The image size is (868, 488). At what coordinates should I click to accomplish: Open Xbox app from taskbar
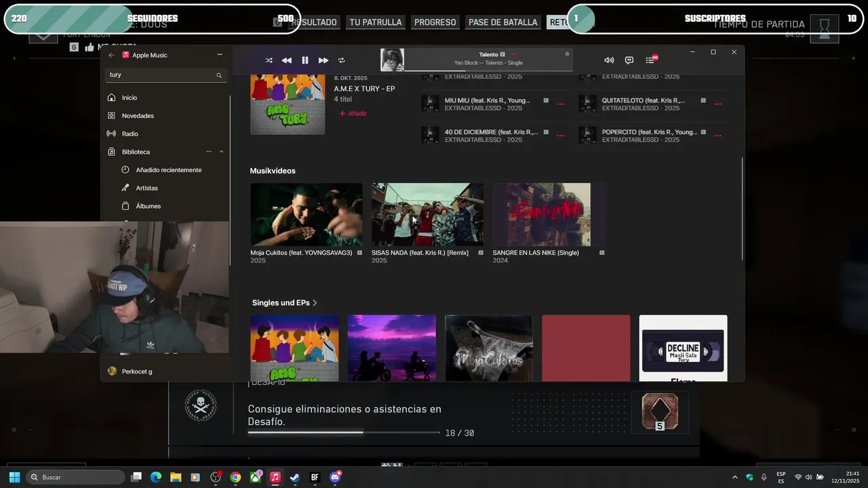tap(255, 477)
